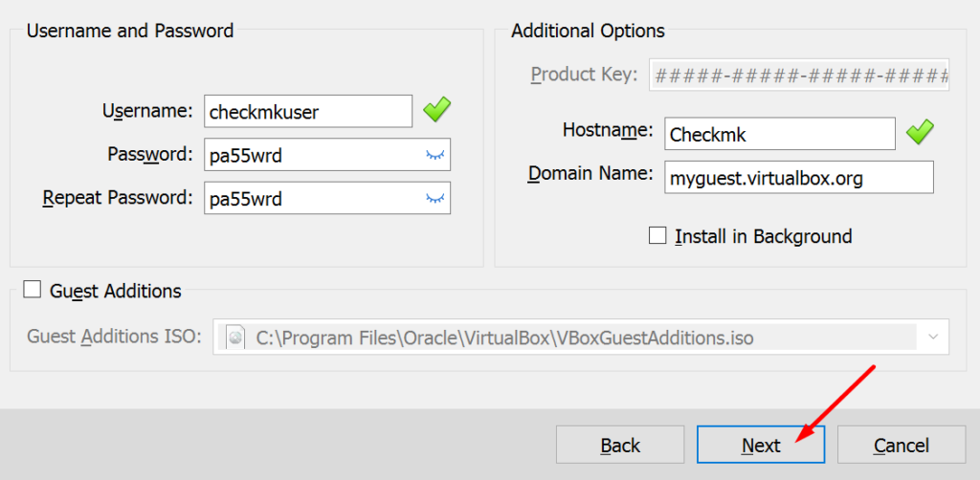
Task: Focus the Username field containing checkmkuser
Action: [x=308, y=111]
